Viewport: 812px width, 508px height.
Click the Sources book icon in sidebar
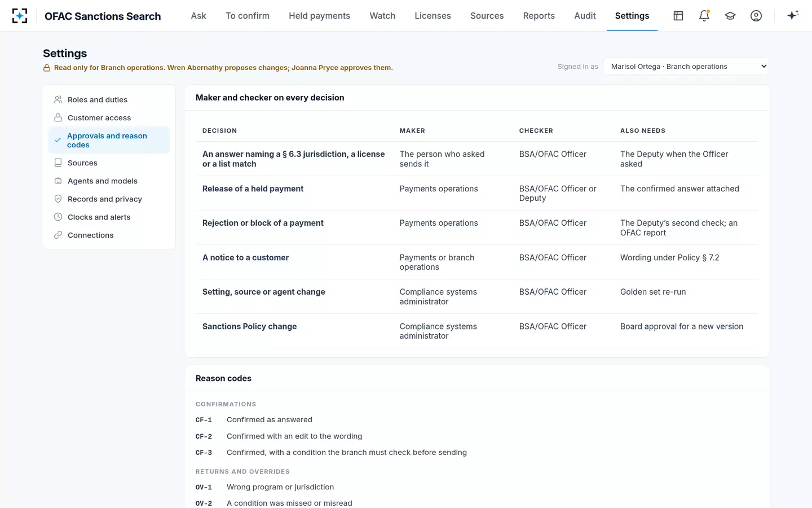[x=58, y=163]
